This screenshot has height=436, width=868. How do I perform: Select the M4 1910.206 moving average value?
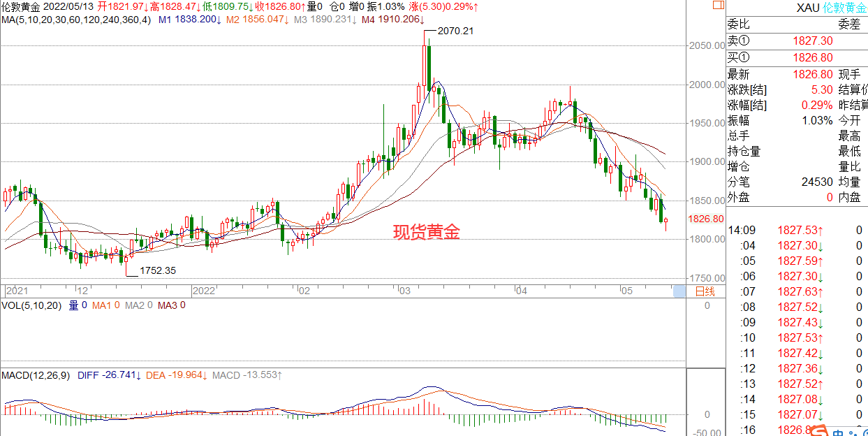pyautogui.click(x=392, y=19)
